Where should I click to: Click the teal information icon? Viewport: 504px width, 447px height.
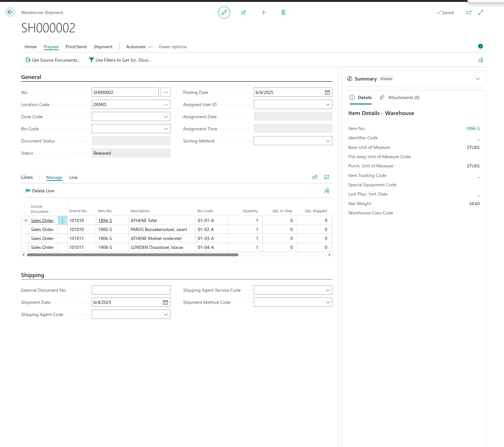(x=480, y=46)
